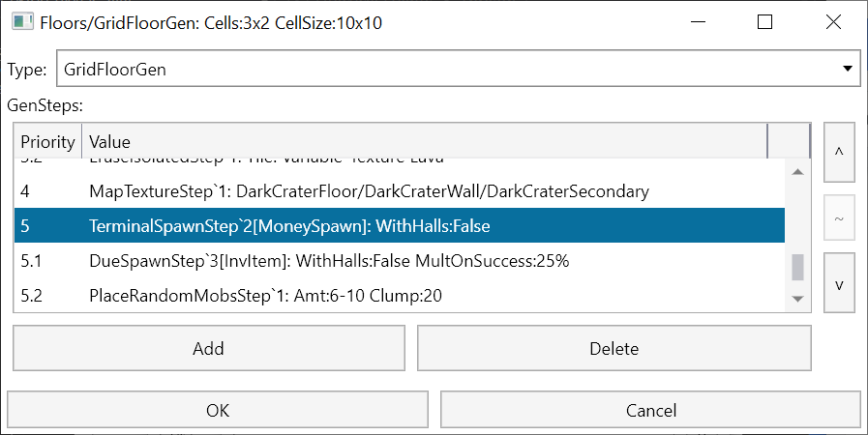Image resolution: width=868 pixels, height=435 pixels.
Task: Click the Delete button
Action: (x=614, y=348)
